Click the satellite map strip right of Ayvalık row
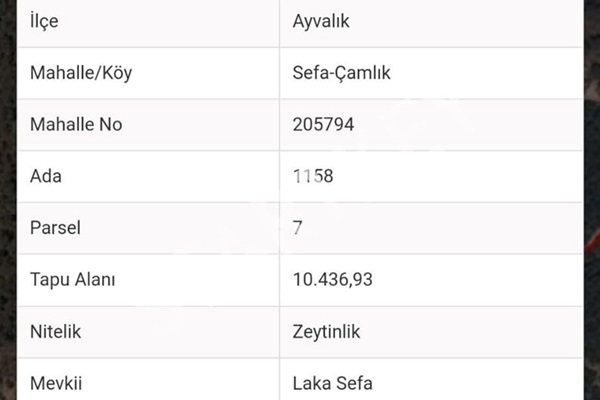Viewport: 600px width, 400px height. [x=592, y=21]
